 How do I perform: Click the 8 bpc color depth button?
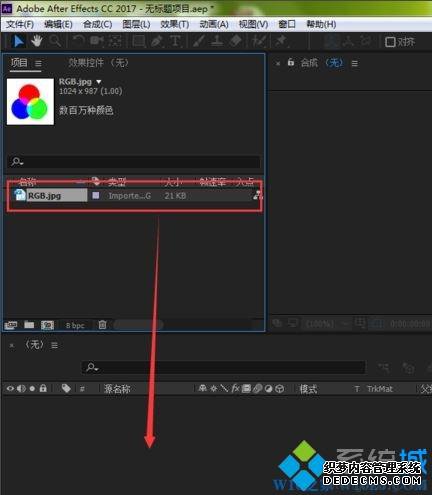click(75, 325)
